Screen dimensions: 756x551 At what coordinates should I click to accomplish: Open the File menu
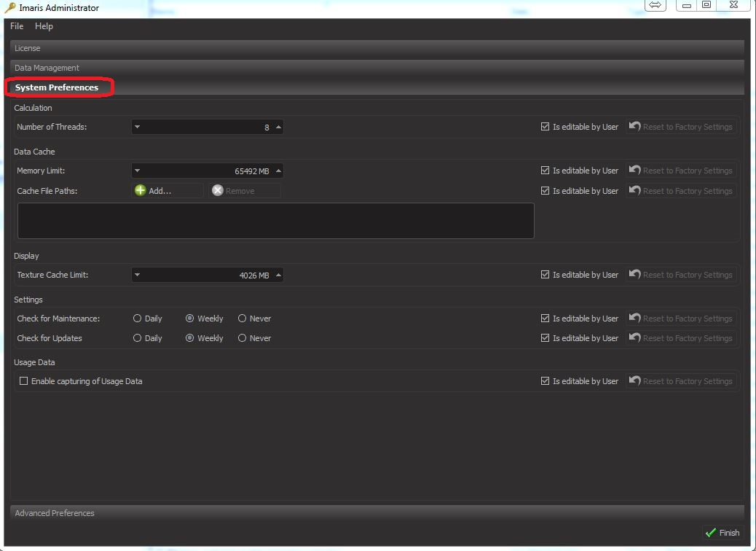17,26
